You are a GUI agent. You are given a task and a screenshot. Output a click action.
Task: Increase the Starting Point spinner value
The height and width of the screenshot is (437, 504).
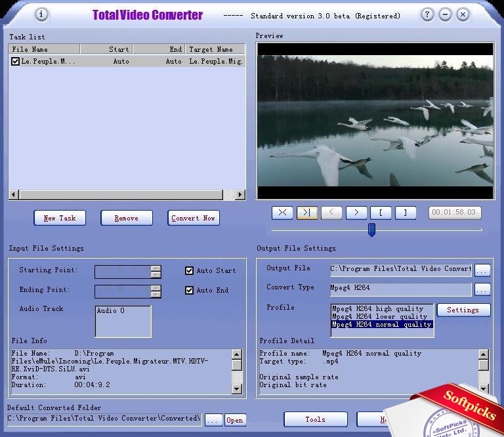click(x=156, y=268)
